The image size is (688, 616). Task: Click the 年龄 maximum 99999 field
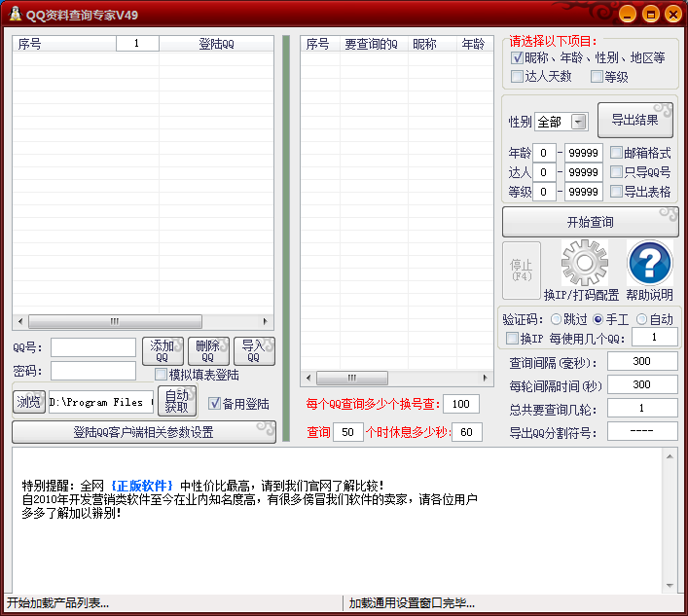584,153
